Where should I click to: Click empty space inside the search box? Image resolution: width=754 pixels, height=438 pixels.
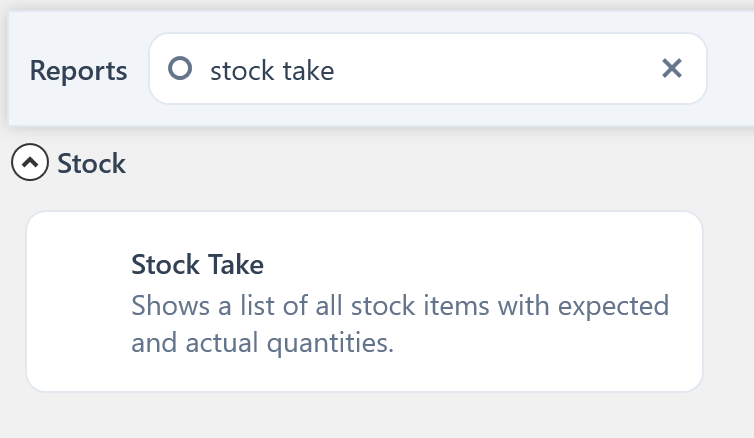point(500,69)
